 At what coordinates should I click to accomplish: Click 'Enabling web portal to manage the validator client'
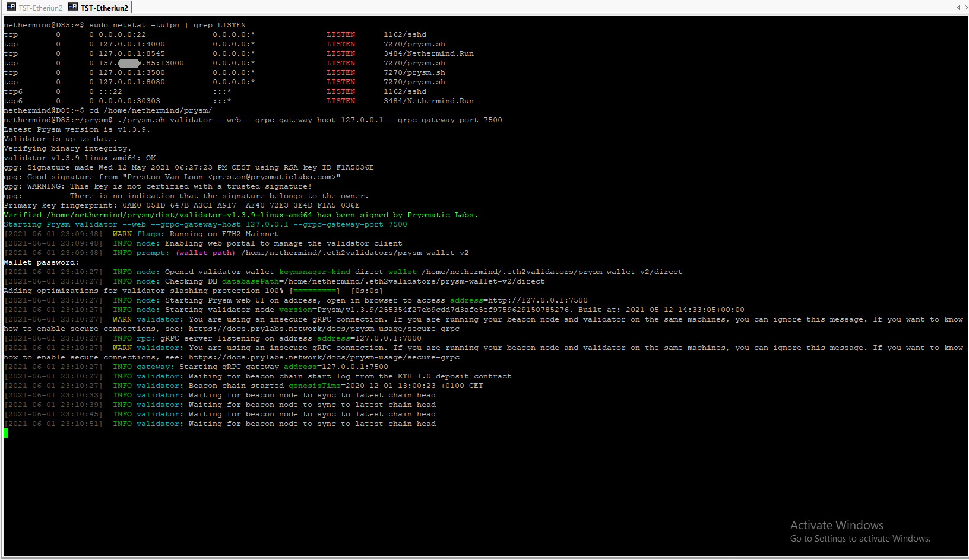pyautogui.click(x=284, y=243)
